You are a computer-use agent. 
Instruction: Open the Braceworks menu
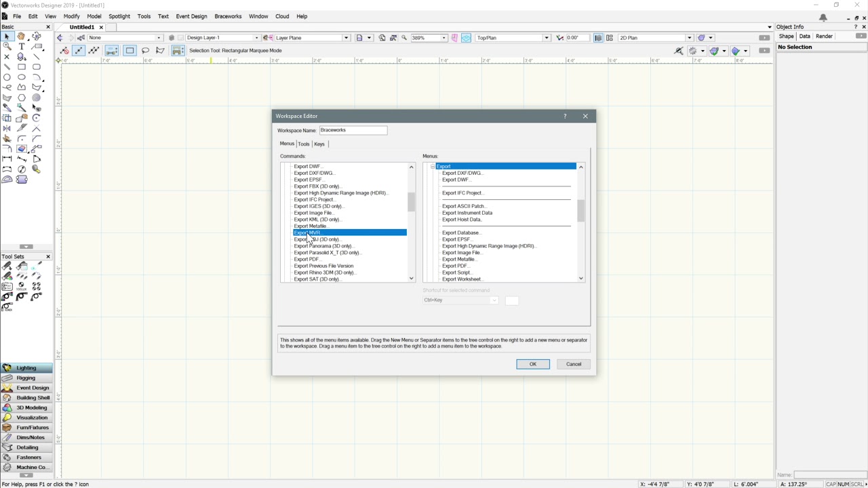tap(228, 16)
